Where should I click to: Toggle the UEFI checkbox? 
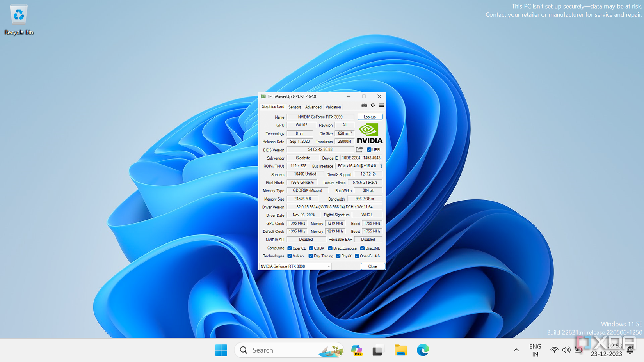(369, 150)
